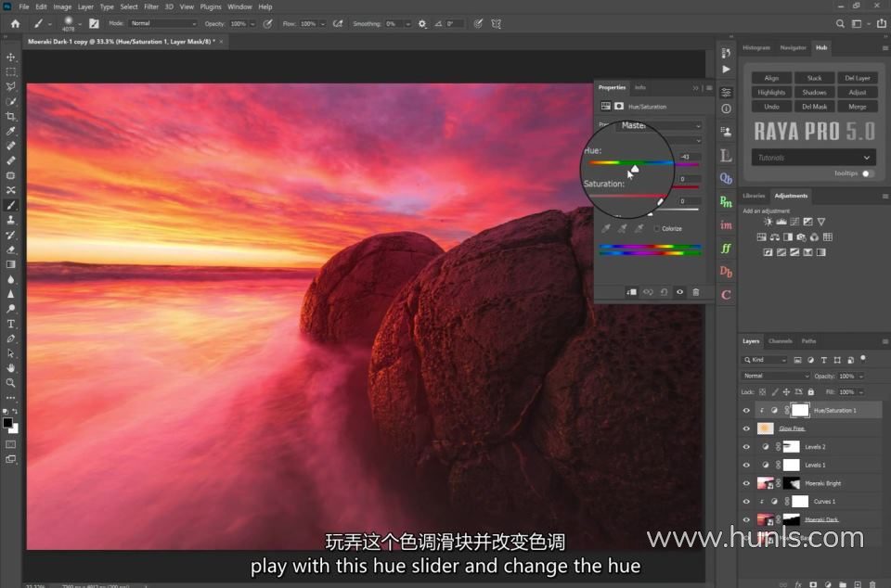Screen dimensions: 891x588
Task: Select the Rectangular Marquee tool
Action: (11, 72)
